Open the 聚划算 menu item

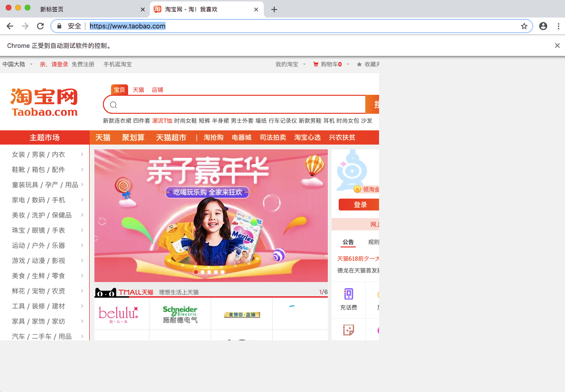[133, 137]
